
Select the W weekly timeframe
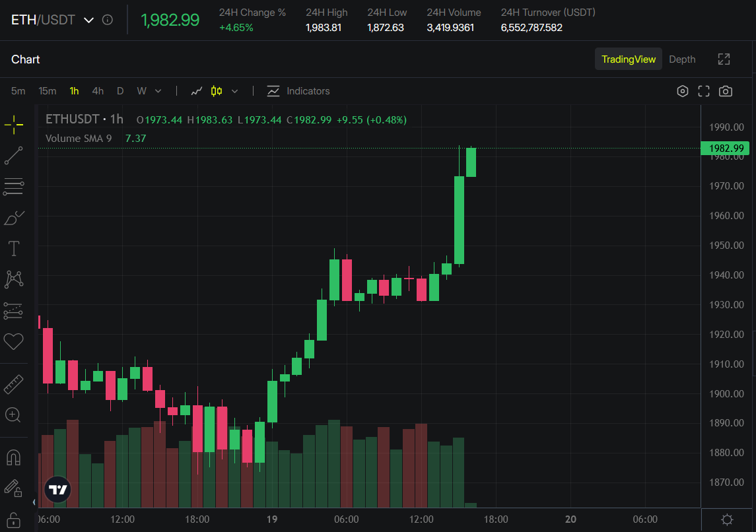(x=141, y=91)
